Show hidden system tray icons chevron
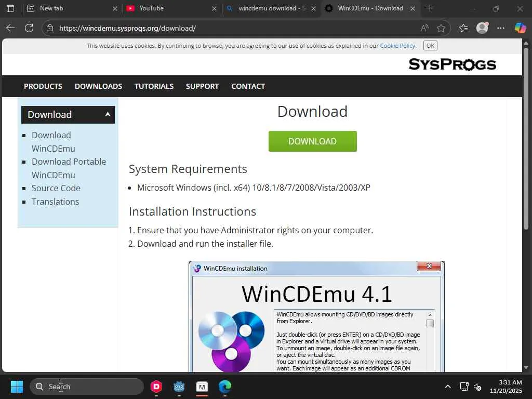 (448, 387)
